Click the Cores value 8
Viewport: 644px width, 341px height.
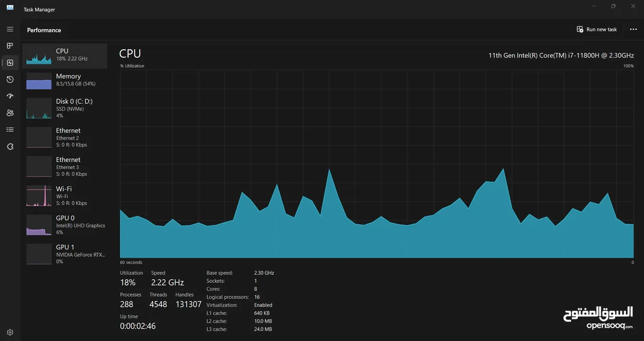(x=255, y=289)
